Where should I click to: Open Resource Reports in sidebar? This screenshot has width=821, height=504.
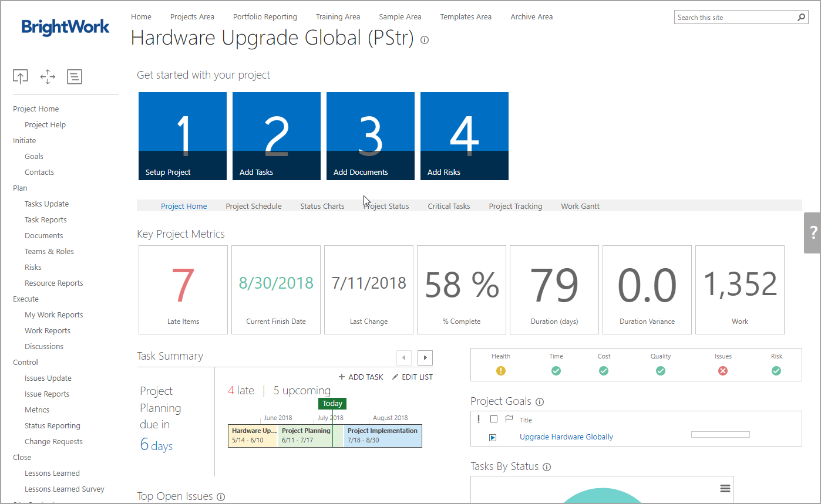point(54,283)
